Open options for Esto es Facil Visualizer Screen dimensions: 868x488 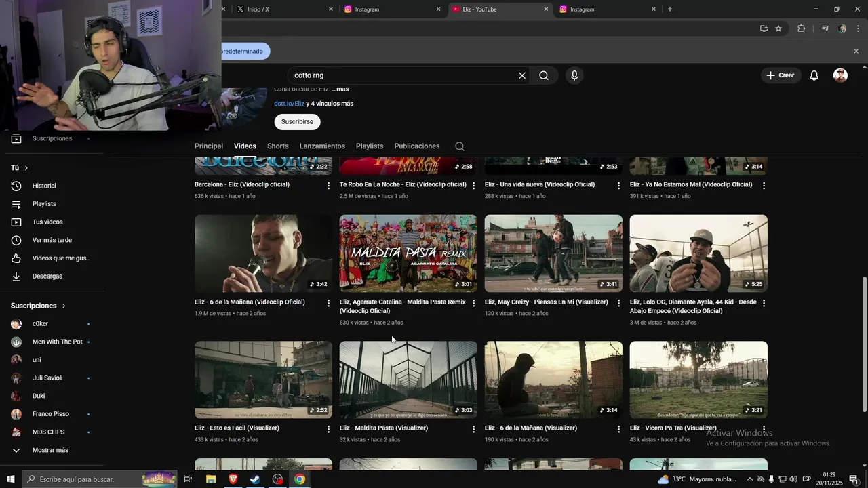click(329, 429)
